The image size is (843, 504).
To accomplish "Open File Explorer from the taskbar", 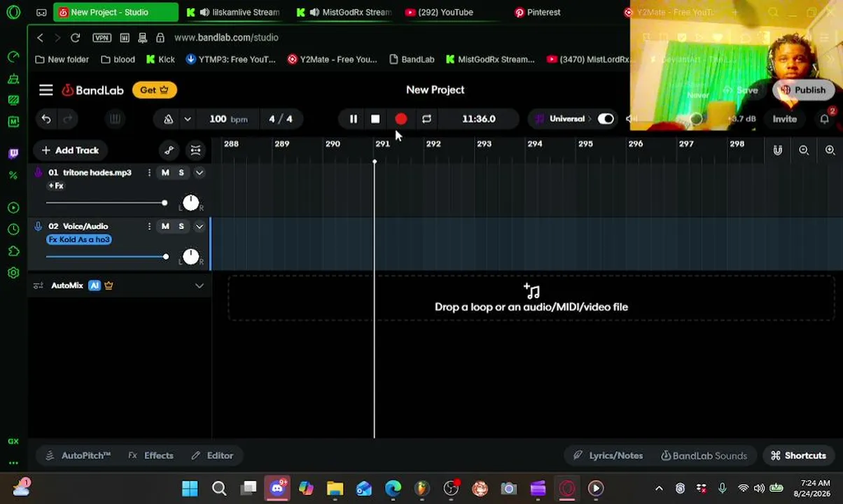I will [x=335, y=489].
